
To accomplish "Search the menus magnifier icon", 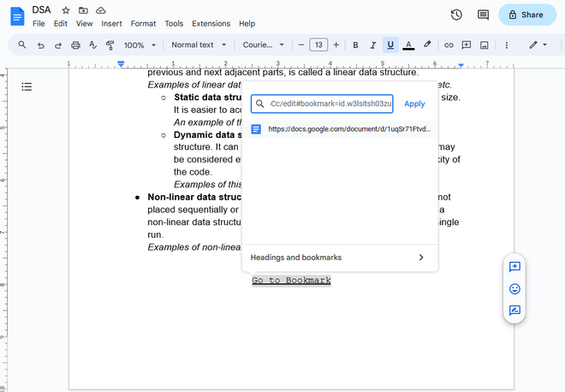I will click(22, 45).
